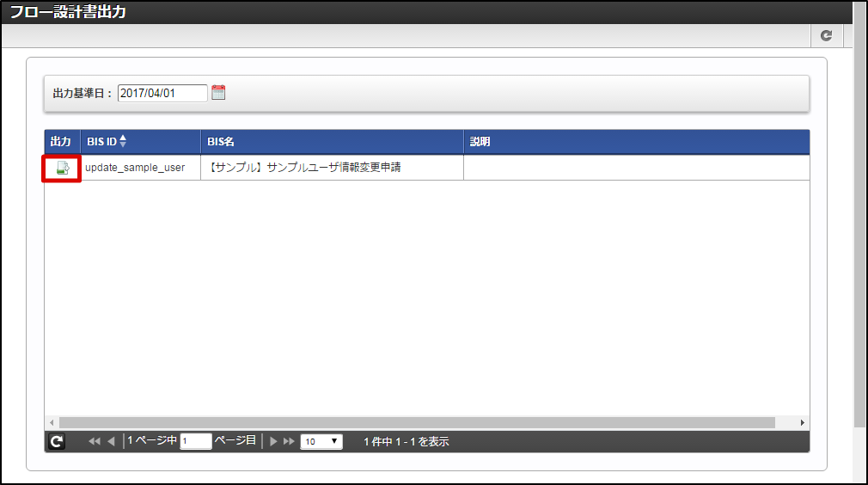Click the horizontal scrollbar left arrow
Viewport: 868px width, 485px height.
(x=52, y=422)
